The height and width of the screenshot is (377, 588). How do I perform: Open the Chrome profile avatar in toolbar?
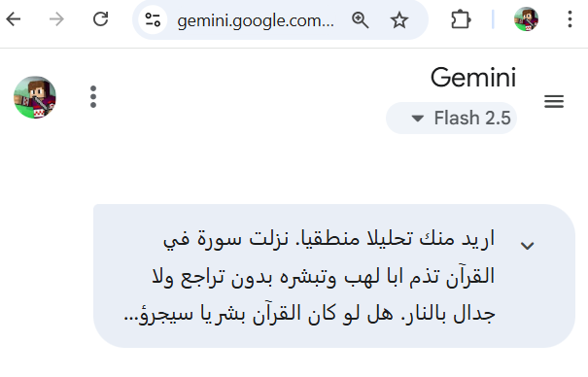[x=526, y=19]
